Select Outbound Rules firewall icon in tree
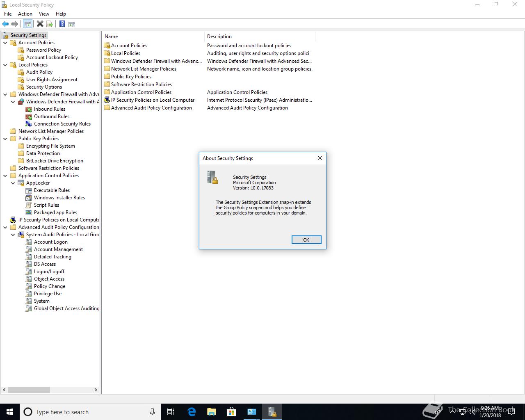Screen dimensions: 525x420 29,116
